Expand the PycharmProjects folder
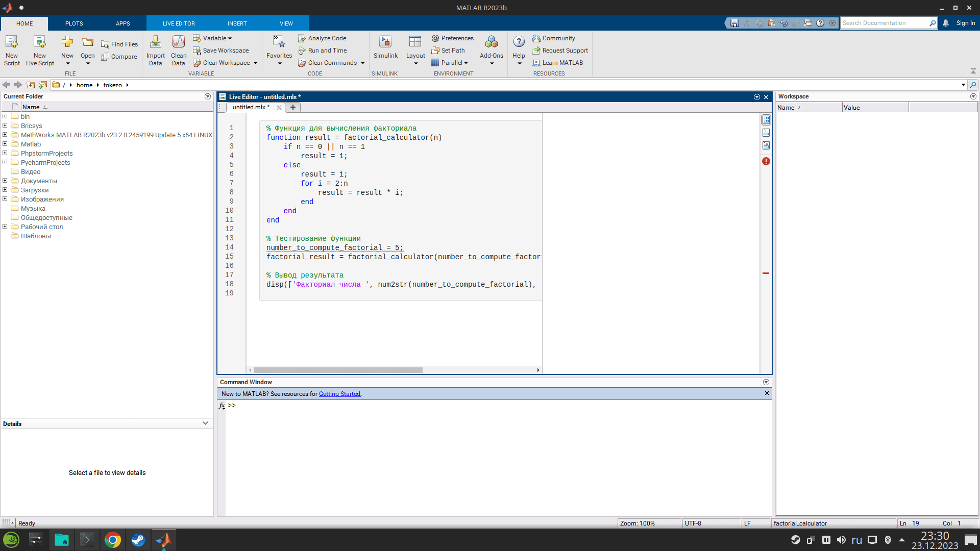This screenshot has width=980, height=551. pyautogui.click(x=5, y=162)
